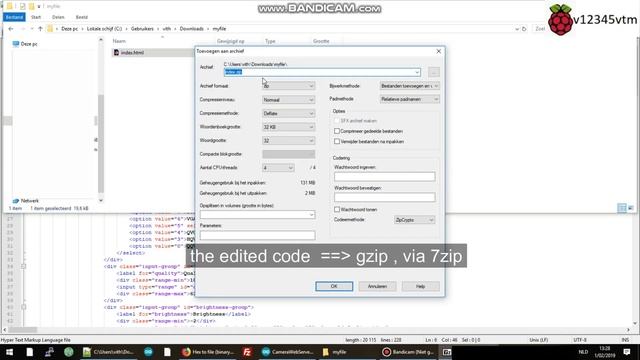Click the Explorer up-folder arrow
The width and height of the screenshot is (640, 360).
pyautogui.click(x=40, y=29)
